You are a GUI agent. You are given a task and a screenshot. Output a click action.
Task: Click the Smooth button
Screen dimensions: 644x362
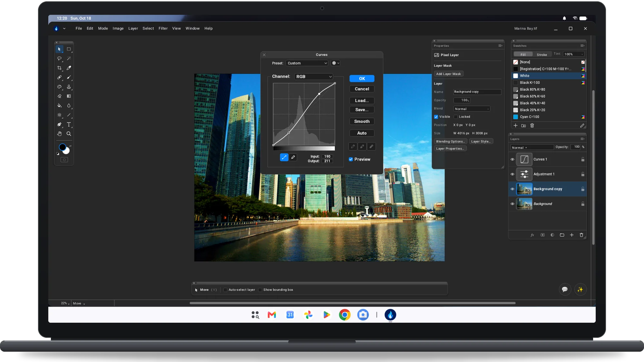pyautogui.click(x=362, y=121)
